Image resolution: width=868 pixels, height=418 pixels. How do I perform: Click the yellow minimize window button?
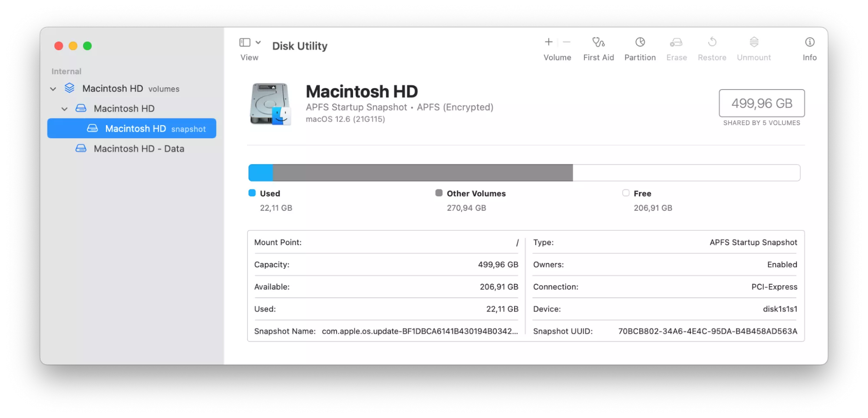point(73,46)
